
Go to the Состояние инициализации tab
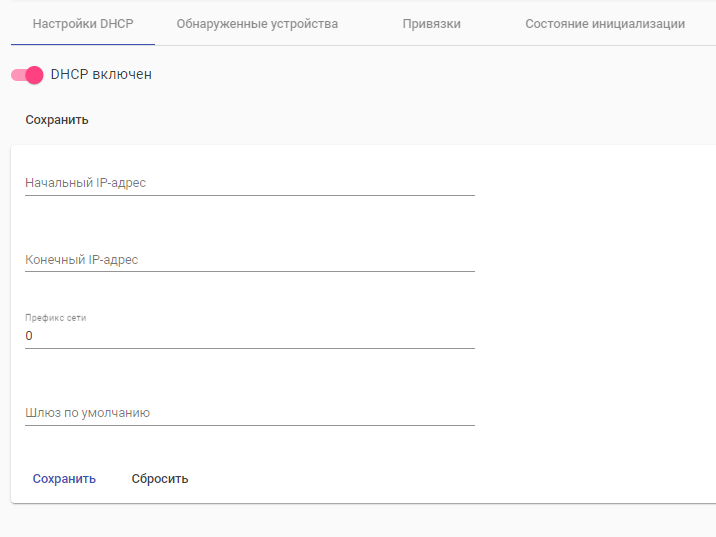(x=605, y=23)
